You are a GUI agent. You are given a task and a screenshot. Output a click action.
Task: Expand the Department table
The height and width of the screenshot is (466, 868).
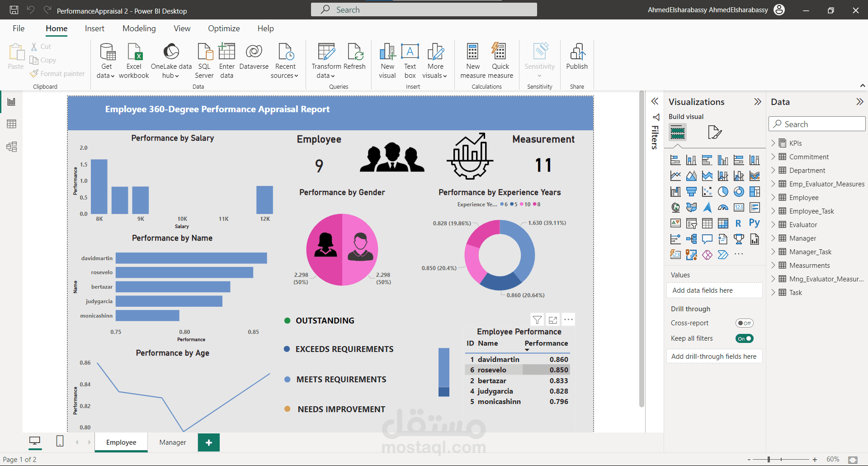click(x=773, y=170)
